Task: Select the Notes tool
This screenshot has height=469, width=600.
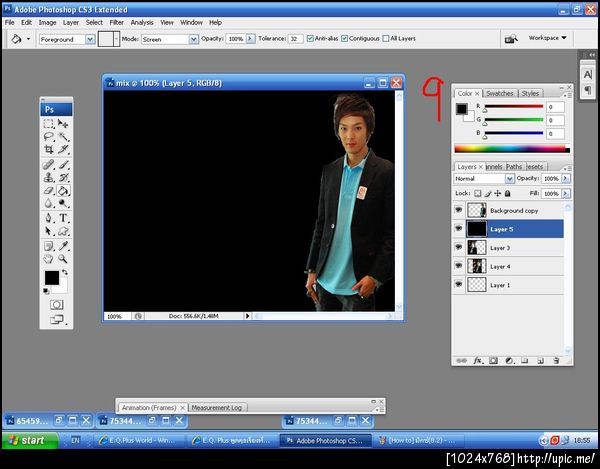Action: (x=49, y=246)
